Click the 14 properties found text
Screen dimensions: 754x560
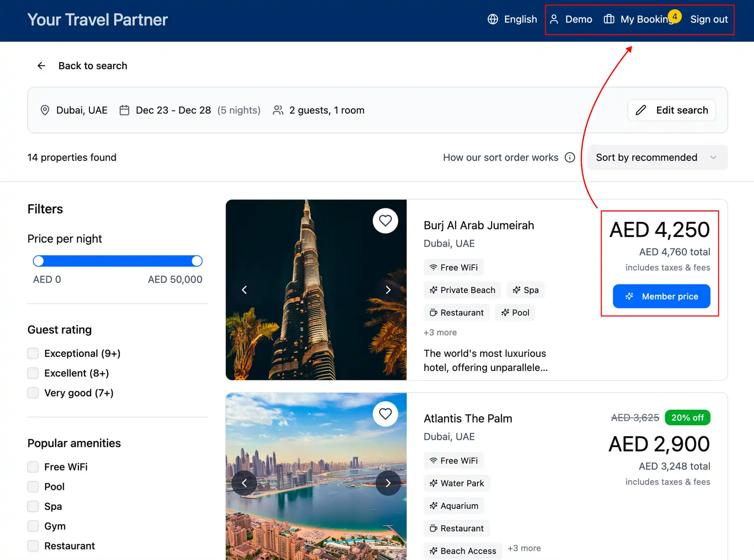tap(72, 157)
